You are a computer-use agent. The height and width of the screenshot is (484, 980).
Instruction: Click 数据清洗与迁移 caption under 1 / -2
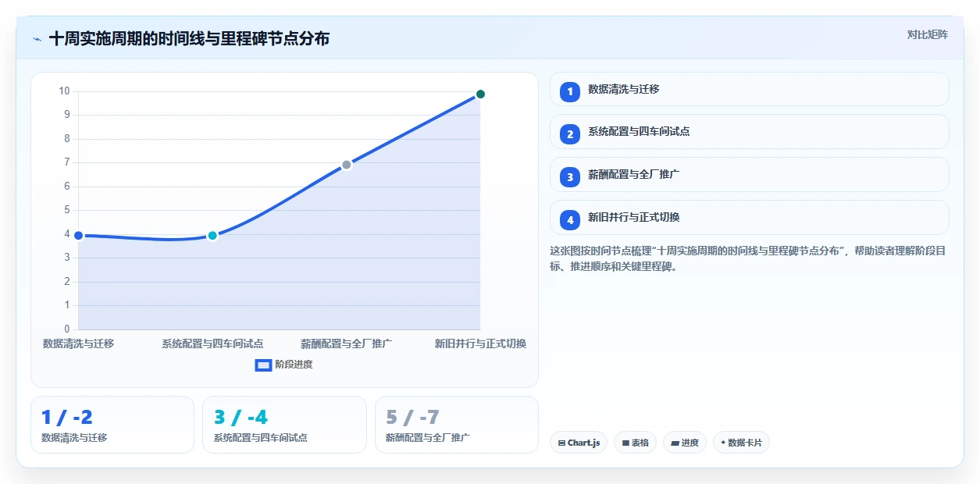click(74, 438)
